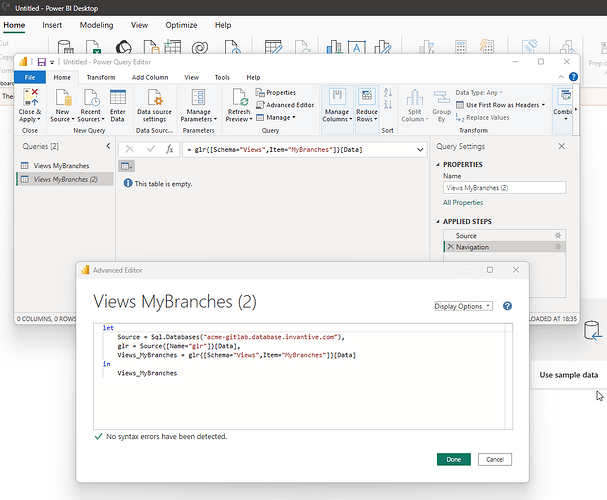Screen dimensions: 607x500
Task: Delete the Navigation step with X
Action: click(451, 247)
